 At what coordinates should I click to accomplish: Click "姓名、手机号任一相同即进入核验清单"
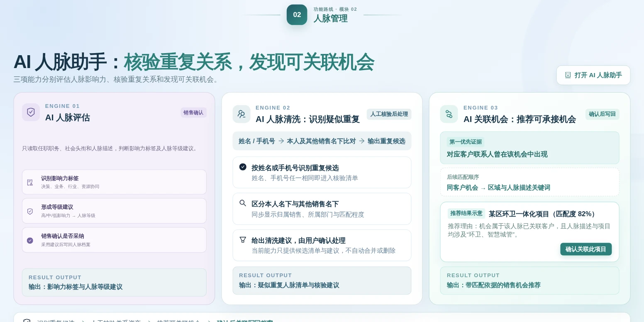(x=305, y=178)
